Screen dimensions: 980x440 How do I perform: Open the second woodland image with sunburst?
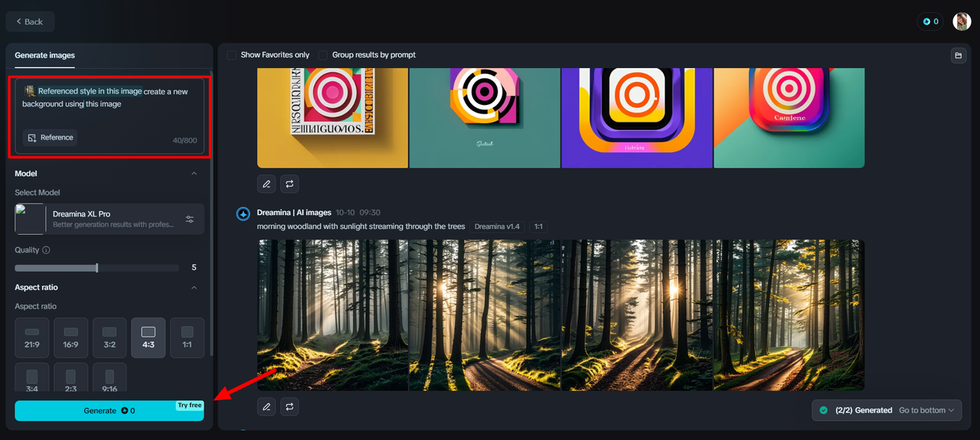click(485, 315)
